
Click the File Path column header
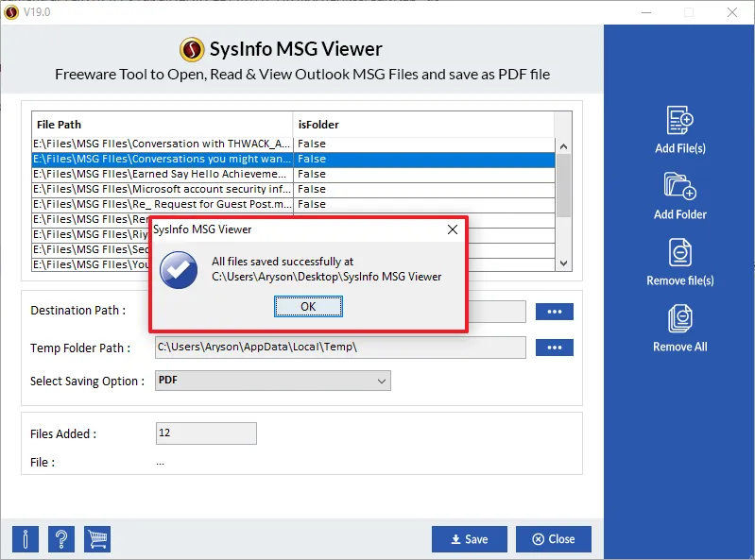coord(162,125)
